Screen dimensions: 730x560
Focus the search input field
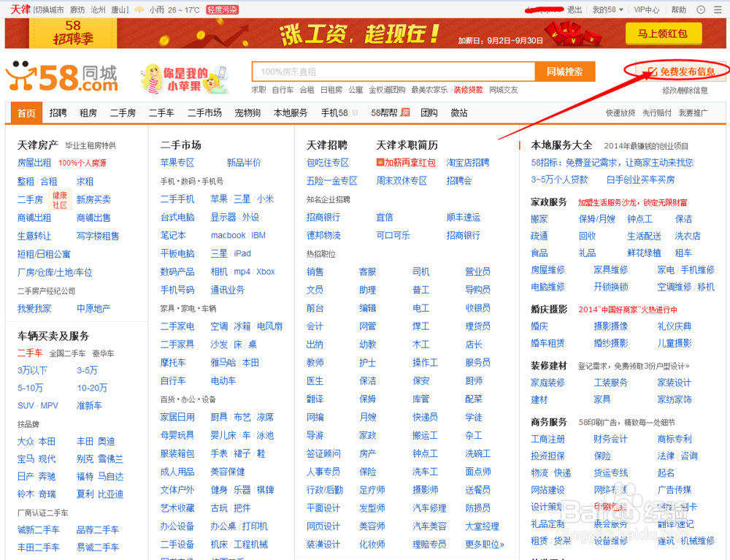(393, 72)
